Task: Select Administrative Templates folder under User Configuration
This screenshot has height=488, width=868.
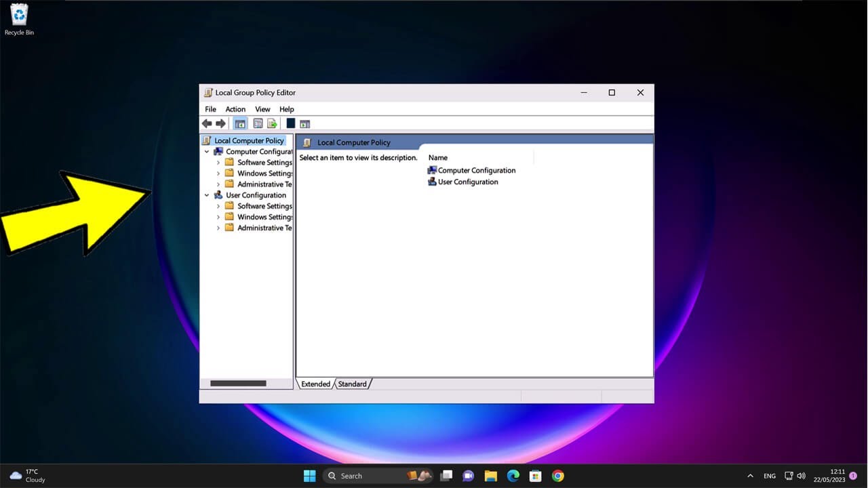Action: tap(264, 228)
